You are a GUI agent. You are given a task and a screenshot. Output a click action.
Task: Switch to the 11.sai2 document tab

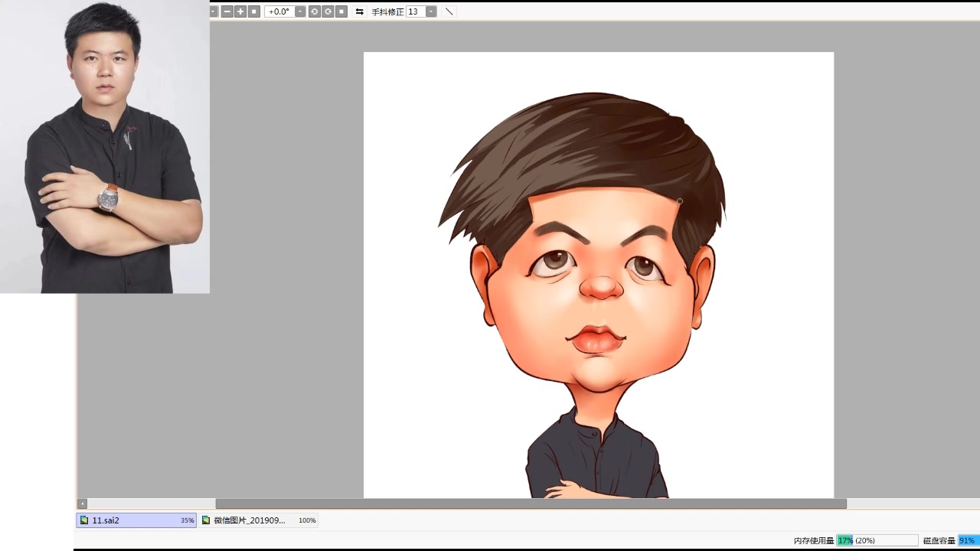point(136,520)
